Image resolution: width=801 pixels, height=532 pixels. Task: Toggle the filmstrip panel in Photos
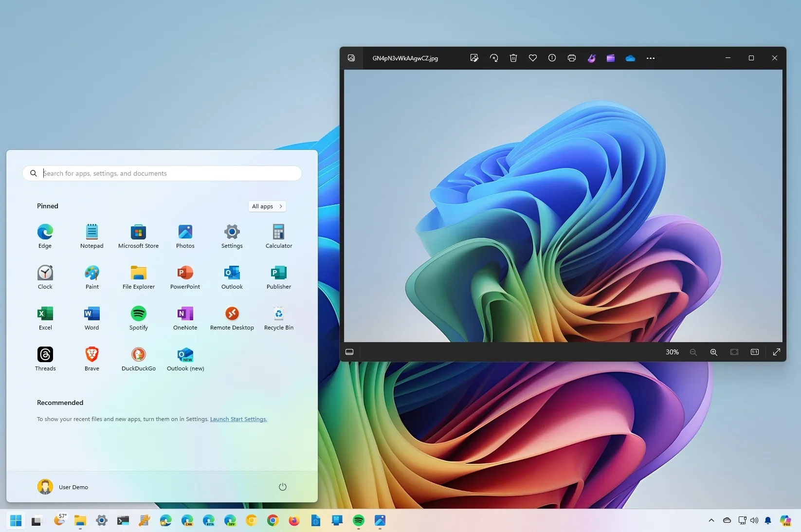pos(349,352)
